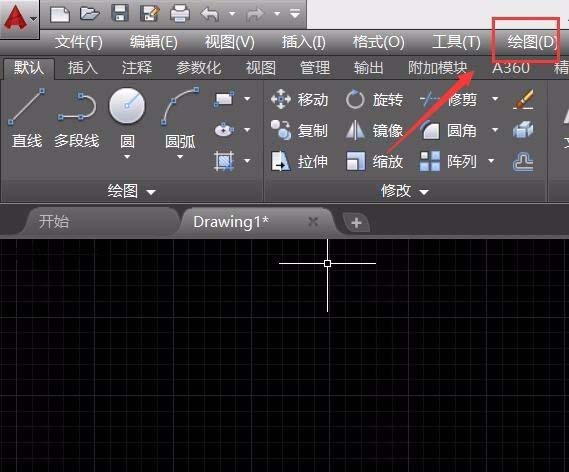
Task: Click the 拉伸 stretch tool
Action: tap(300, 161)
